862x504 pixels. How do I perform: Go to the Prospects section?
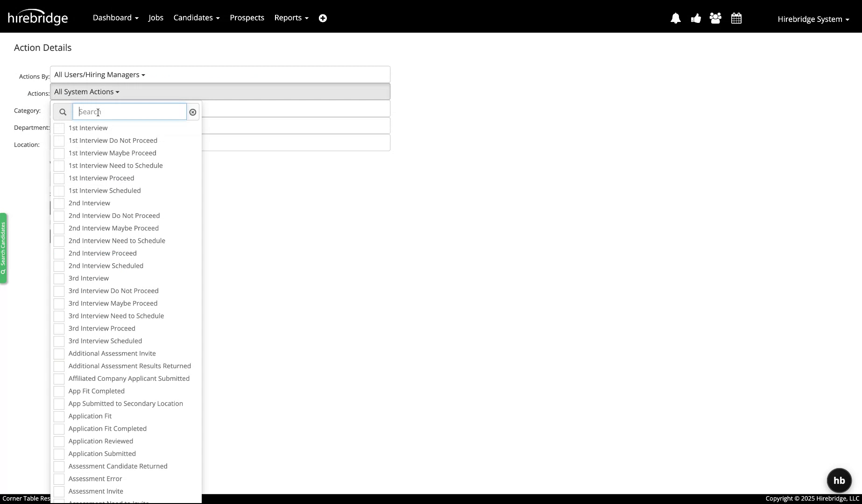(247, 18)
